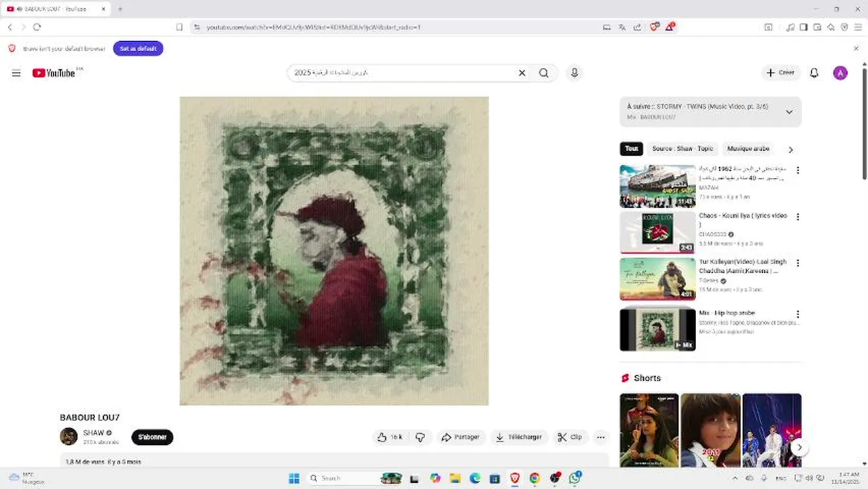Open the media control music note icon
Image resolution: width=868 pixels, height=489 pixels.
click(x=790, y=27)
